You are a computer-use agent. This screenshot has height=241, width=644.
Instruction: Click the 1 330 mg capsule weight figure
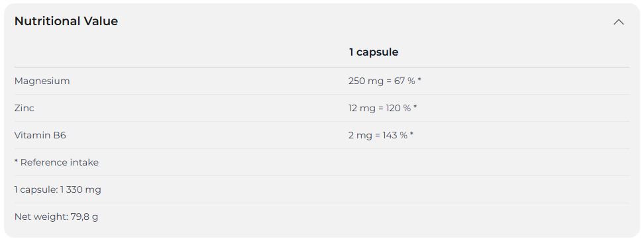[81, 189]
